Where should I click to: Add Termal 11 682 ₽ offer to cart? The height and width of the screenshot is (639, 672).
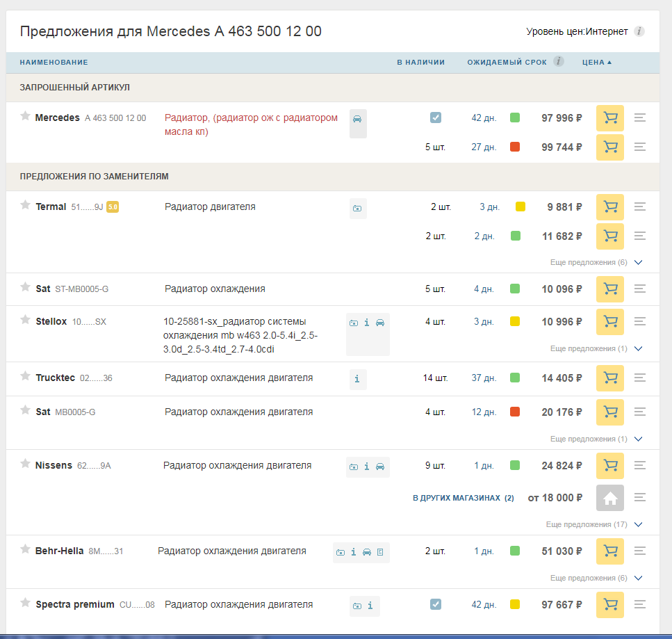[610, 236]
